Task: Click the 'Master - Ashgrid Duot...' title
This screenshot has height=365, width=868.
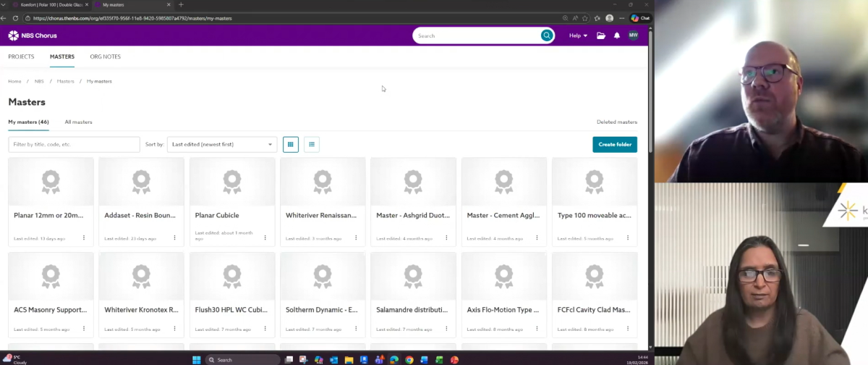Action: click(x=412, y=215)
